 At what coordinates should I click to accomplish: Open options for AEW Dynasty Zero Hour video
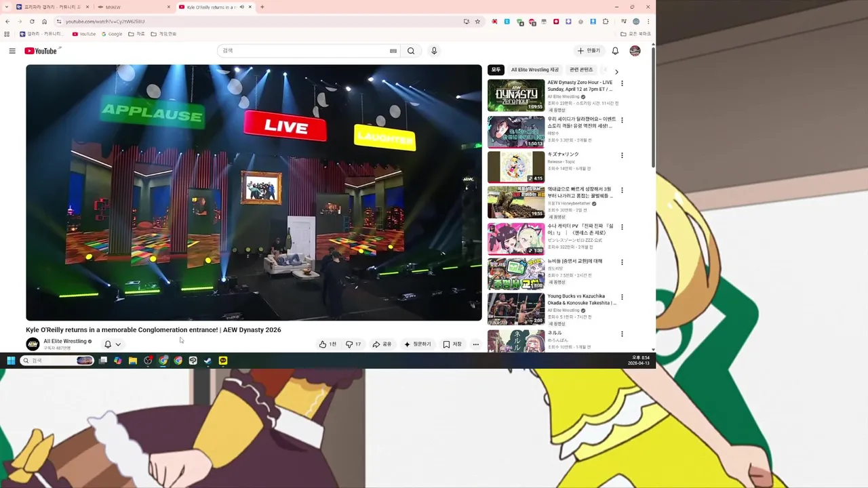coord(622,83)
